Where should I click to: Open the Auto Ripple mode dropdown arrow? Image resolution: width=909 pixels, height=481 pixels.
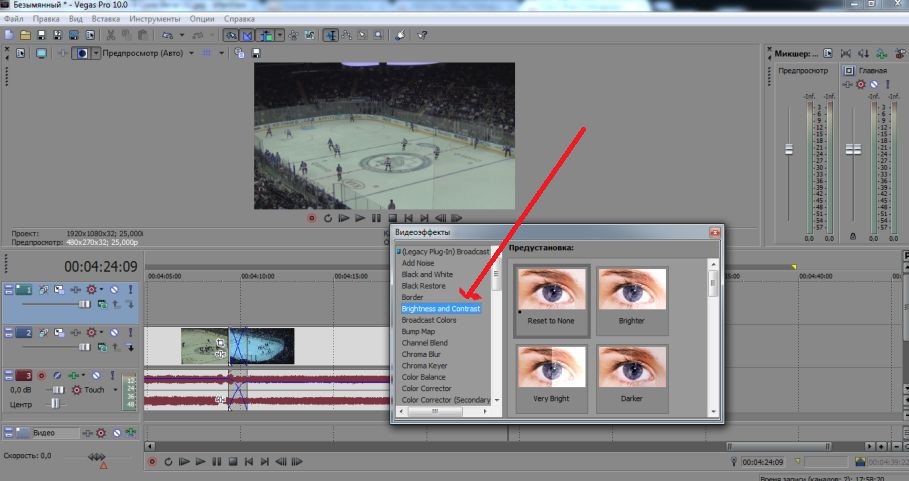pos(280,35)
